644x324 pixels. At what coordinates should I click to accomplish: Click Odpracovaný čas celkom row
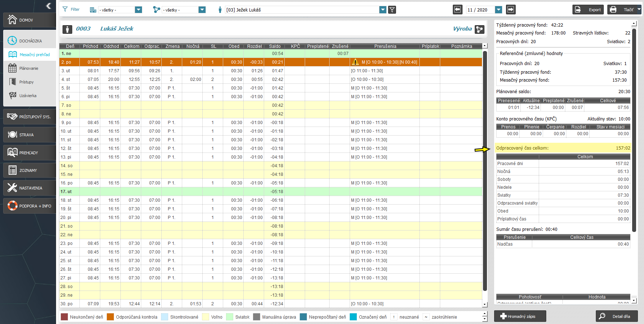click(x=563, y=148)
